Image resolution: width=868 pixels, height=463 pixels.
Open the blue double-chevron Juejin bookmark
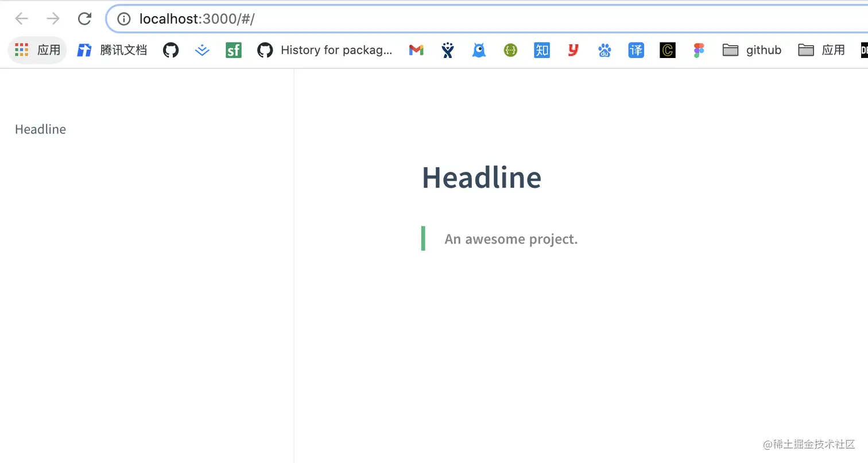202,50
